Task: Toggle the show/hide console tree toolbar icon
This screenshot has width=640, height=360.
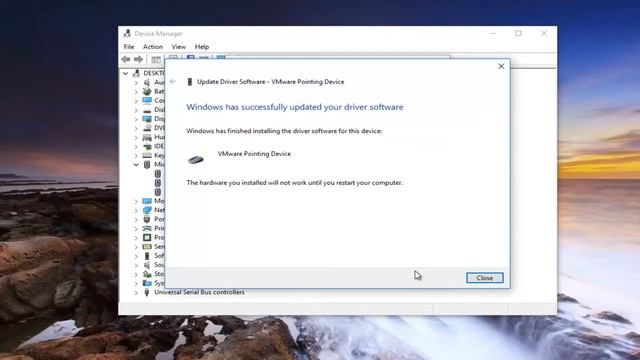Action: point(156,60)
